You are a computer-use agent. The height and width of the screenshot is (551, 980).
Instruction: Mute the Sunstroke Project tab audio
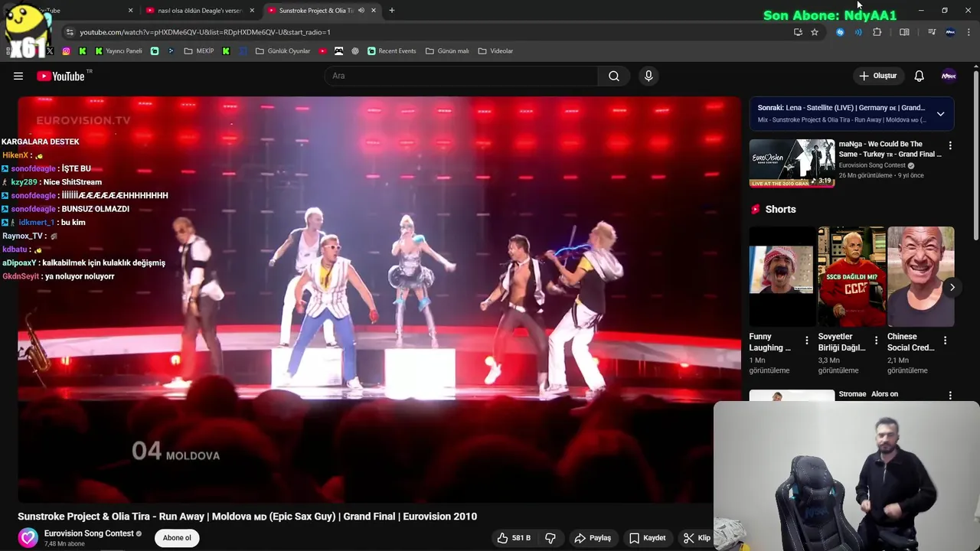point(361,11)
